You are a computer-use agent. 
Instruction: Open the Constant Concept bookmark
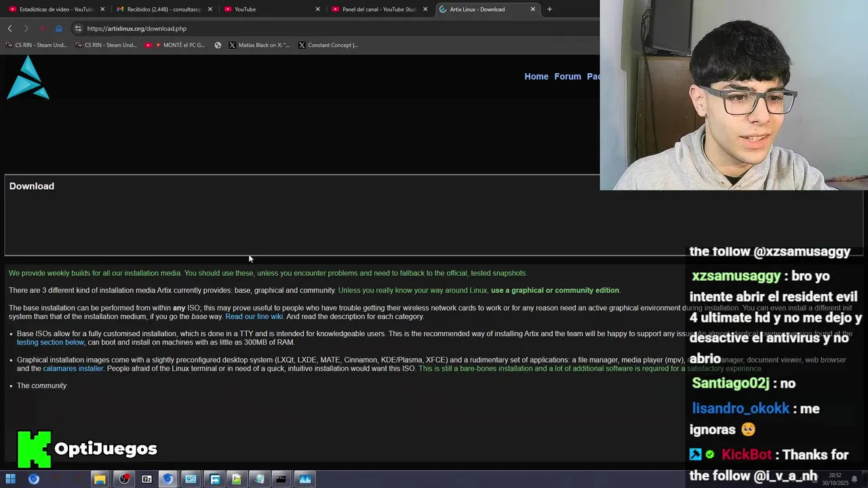(328, 45)
